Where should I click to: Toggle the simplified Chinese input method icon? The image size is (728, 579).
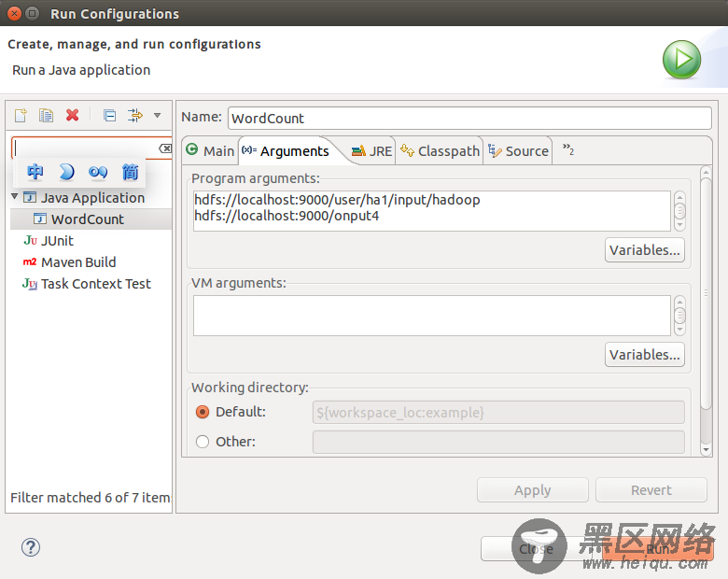click(130, 172)
